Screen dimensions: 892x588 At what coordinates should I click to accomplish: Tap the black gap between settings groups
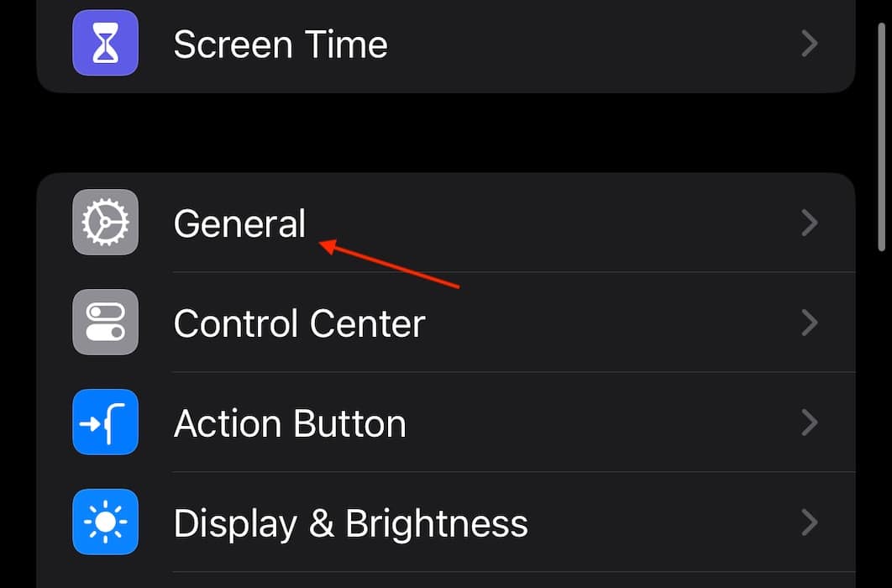click(445, 133)
